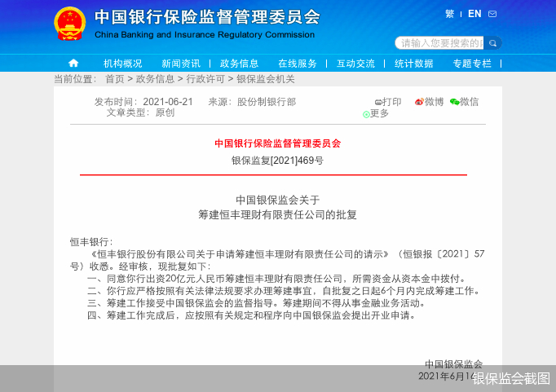Switch to traditional Chinese 繁
Image resolution: width=556 pixels, height=392 pixels.
(x=450, y=14)
